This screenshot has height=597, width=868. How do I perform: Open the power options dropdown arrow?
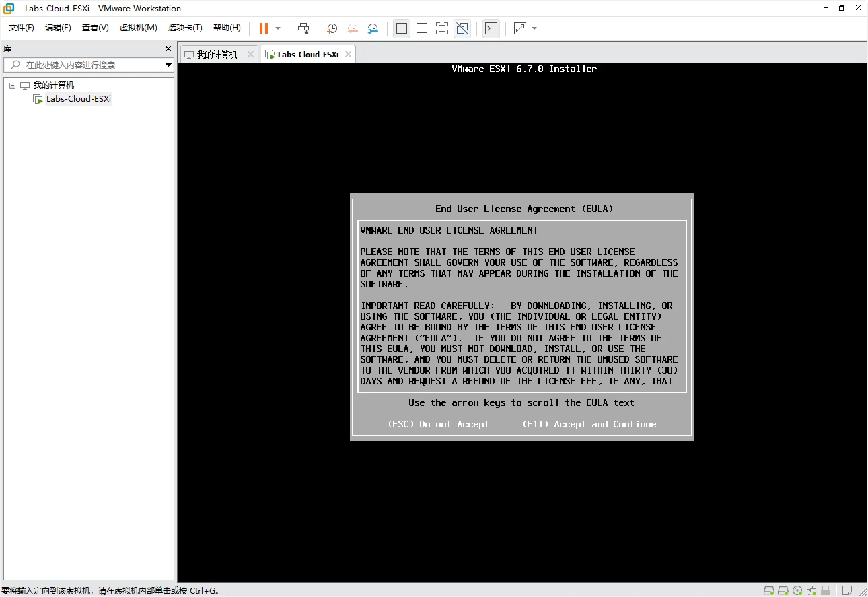(x=278, y=28)
